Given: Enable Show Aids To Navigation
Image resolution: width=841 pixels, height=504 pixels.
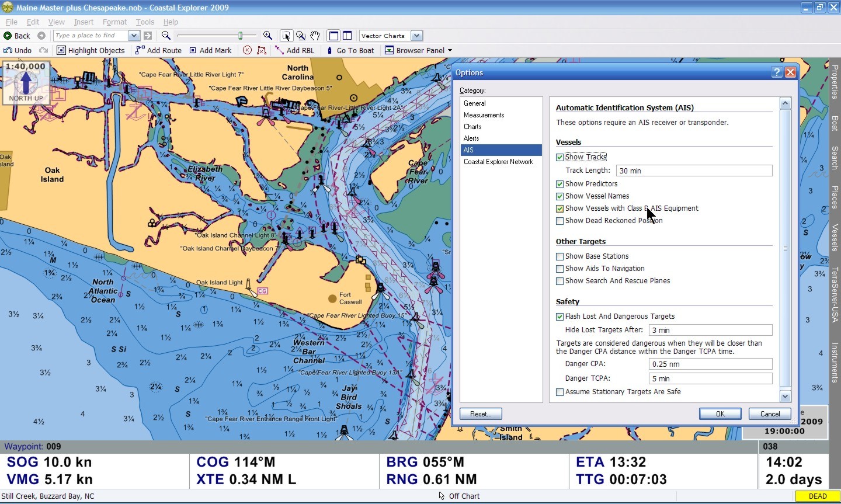Looking at the screenshot, I should click(559, 269).
